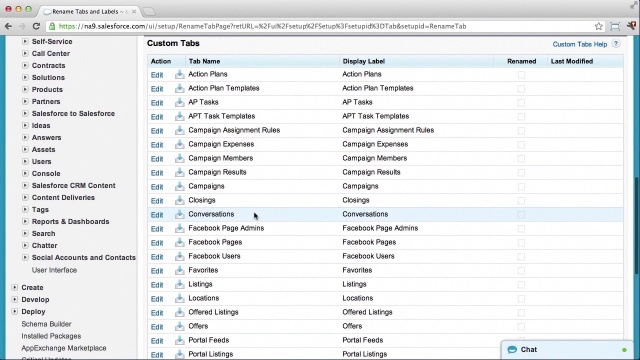Click the icon beside Closings row

click(180, 200)
